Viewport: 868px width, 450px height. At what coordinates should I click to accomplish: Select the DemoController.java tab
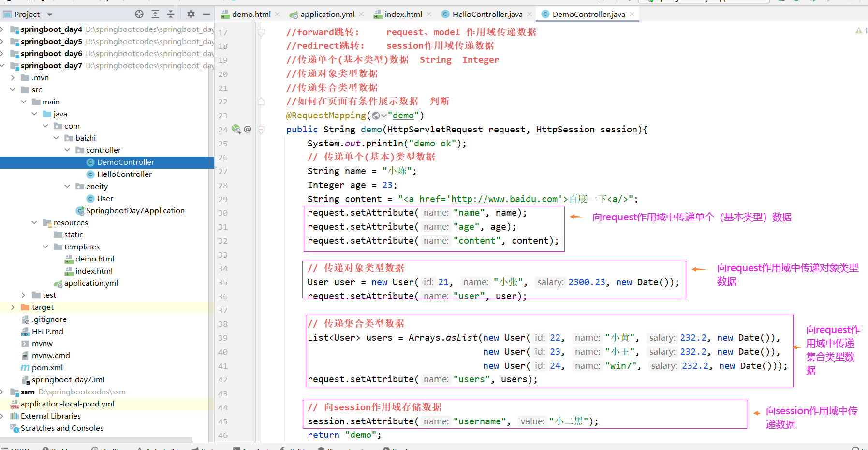click(x=588, y=14)
